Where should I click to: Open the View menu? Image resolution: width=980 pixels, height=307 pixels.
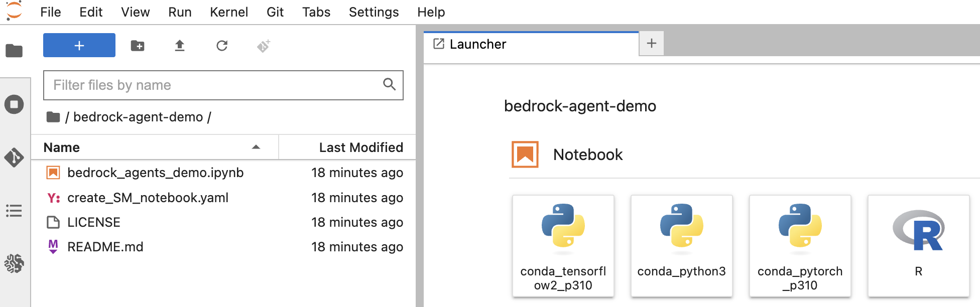pyautogui.click(x=136, y=12)
